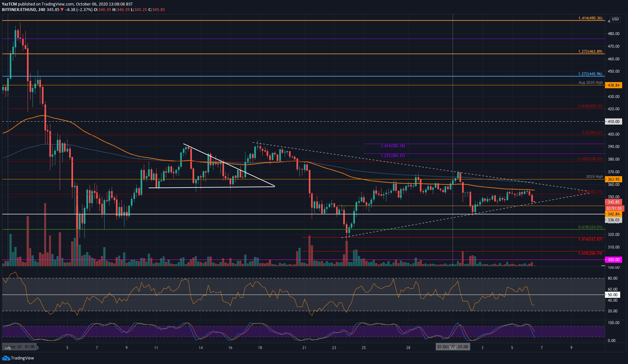Select the magenta 300.00 price tag
The width and height of the screenshot is (628, 364).
pyautogui.click(x=613, y=260)
